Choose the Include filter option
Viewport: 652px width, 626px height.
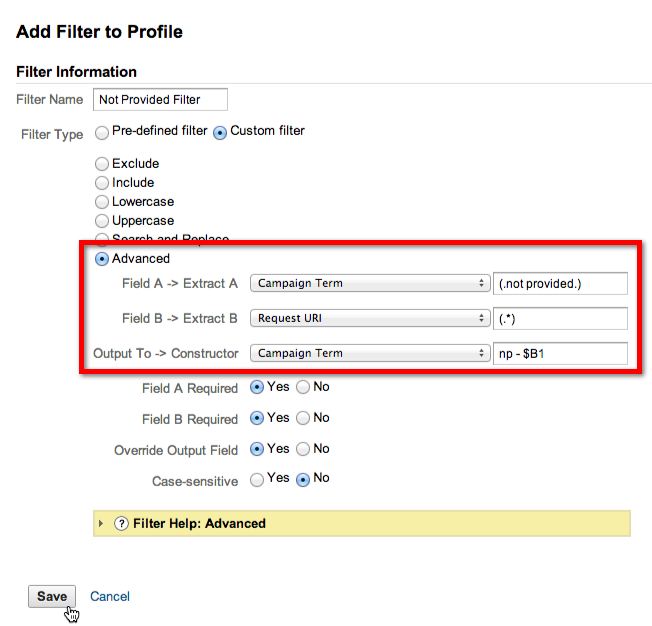pyautogui.click(x=102, y=183)
